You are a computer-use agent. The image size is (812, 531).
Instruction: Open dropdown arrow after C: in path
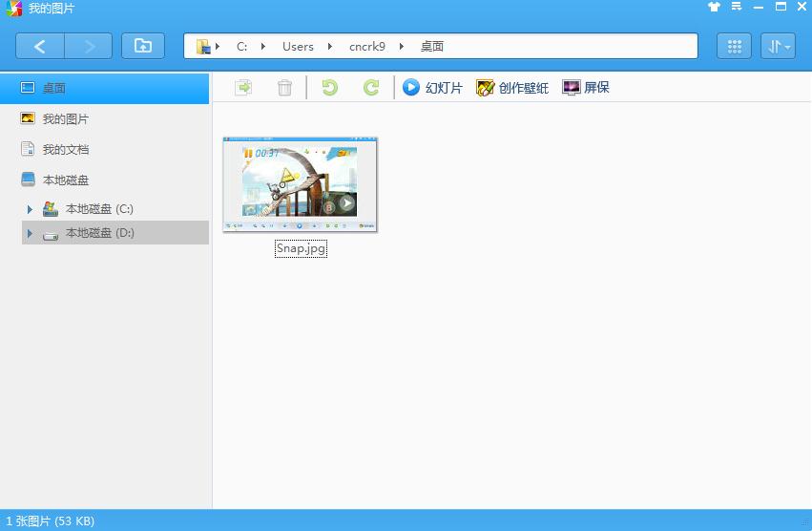click(263, 46)
